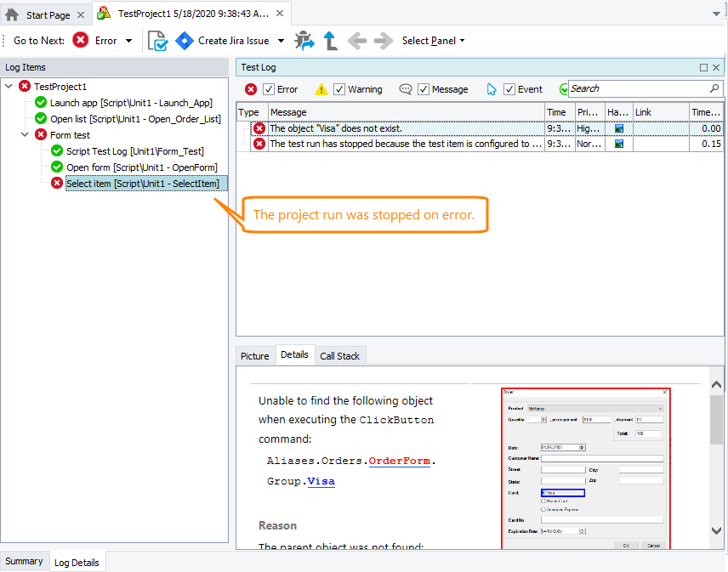The height and width of the screenshot is (572, 728).
Task: Click the Search box in Test Log
Action: tap(638, 88)
